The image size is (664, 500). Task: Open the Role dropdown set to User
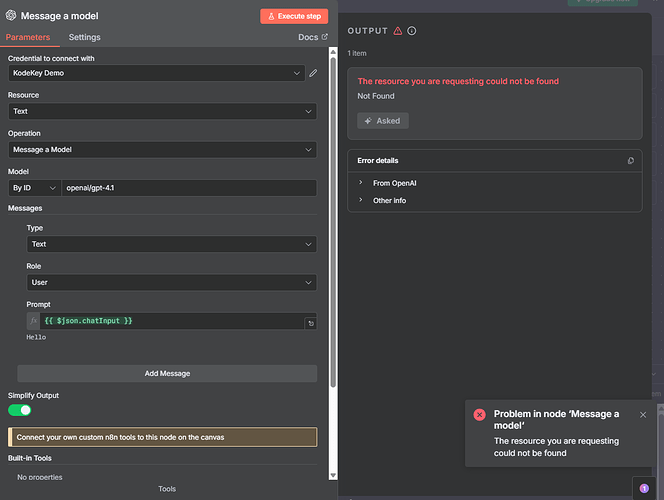click(171, 282)
